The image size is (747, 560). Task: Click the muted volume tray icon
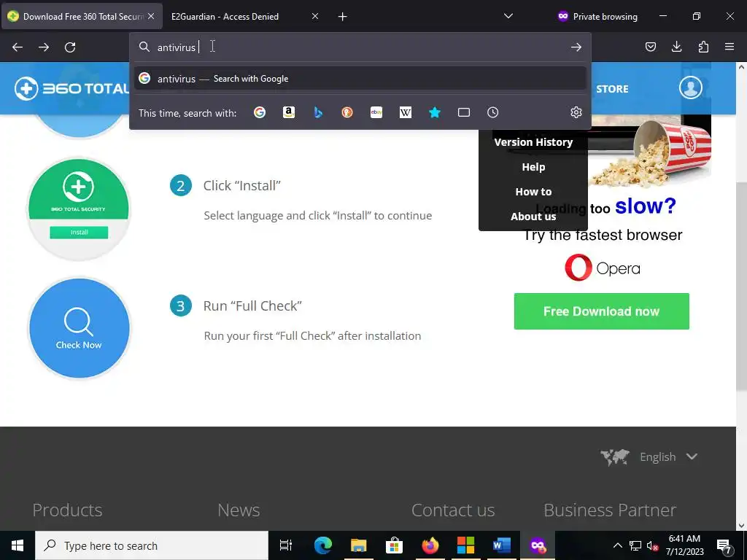point(652,545)
